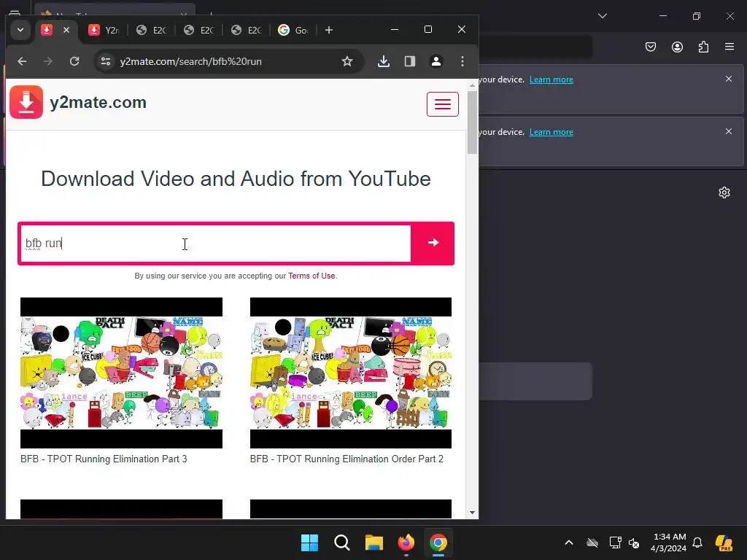Show hidden system tray icons
The width and height of the screenshot is (747, 560).
coord(569,542)
